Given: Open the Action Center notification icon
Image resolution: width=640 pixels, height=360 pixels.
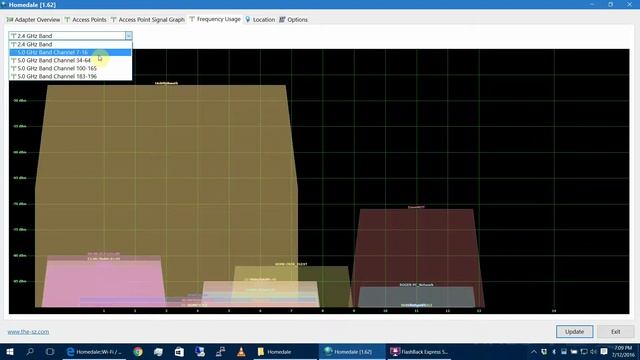Looking at the screenshot, I should pos(604,351).
